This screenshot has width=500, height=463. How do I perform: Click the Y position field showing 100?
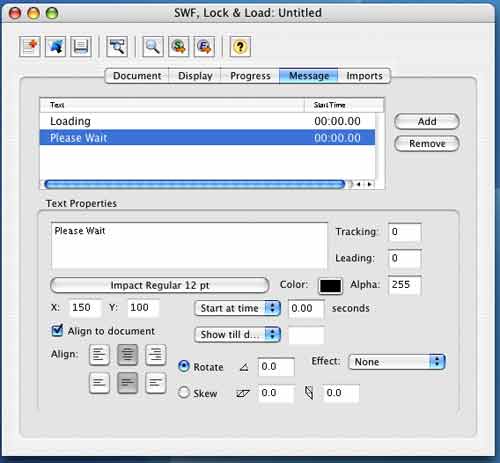144,308
